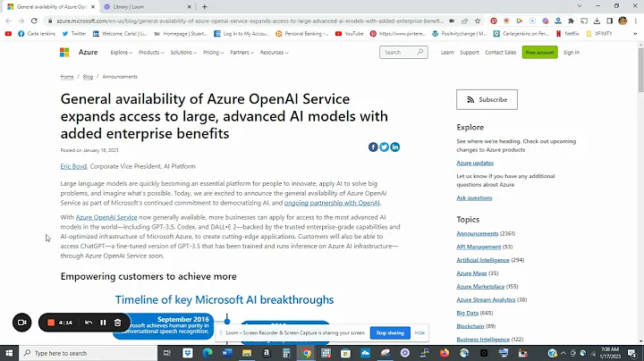Open the Eric Boyd author link

coord(73,166)
